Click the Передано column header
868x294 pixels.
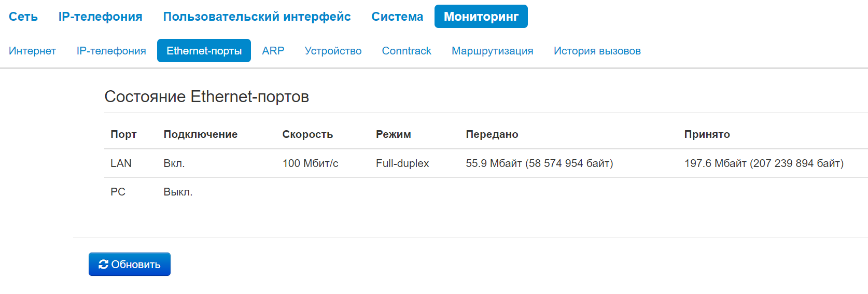[492, 134]
